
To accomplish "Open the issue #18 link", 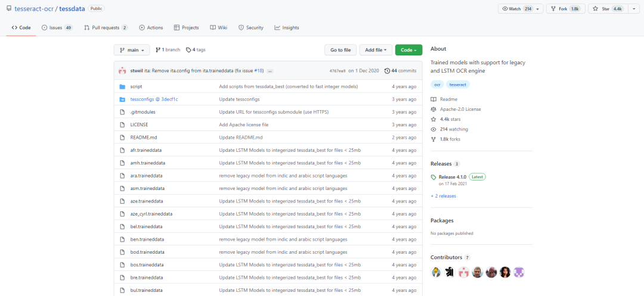I will point(258,70).
